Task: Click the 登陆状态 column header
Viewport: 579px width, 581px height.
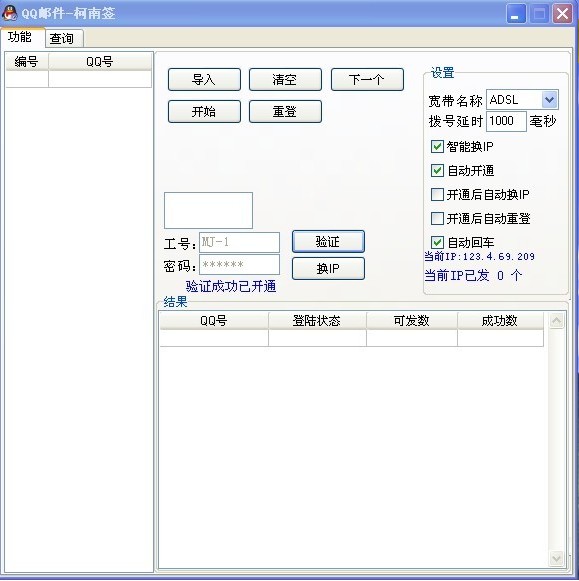Action: click(317, 321)
